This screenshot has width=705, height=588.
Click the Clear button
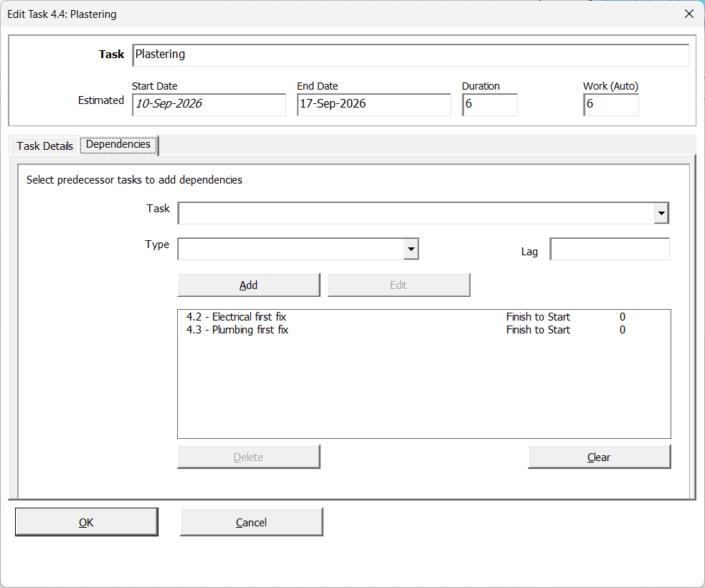(x=600, y=457)
